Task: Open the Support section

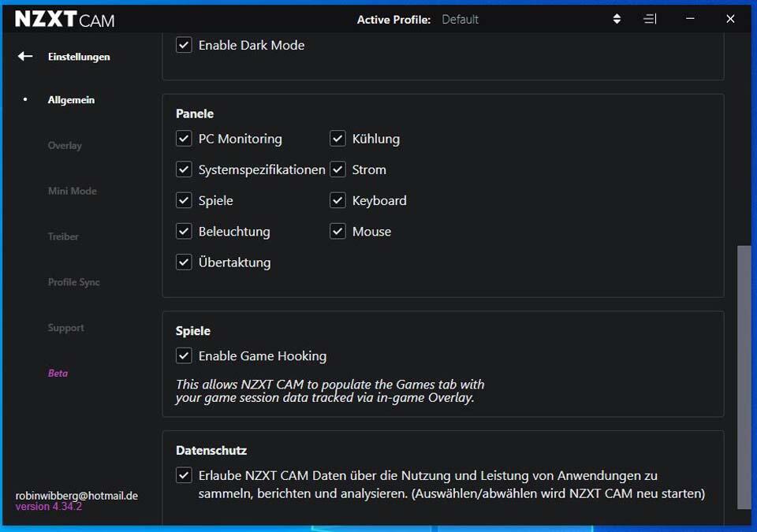Action: coord(65,328)
